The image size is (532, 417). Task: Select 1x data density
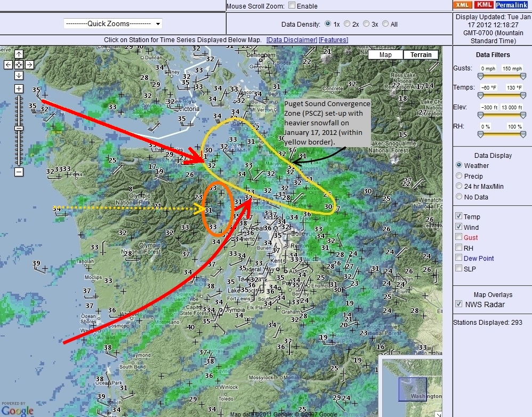(x=328, y=24)
